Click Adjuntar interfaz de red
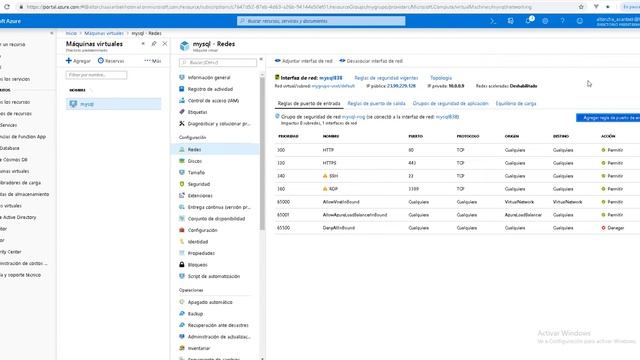Image resolution: width=640 pixels, height=360 pixels. point(304,61)
